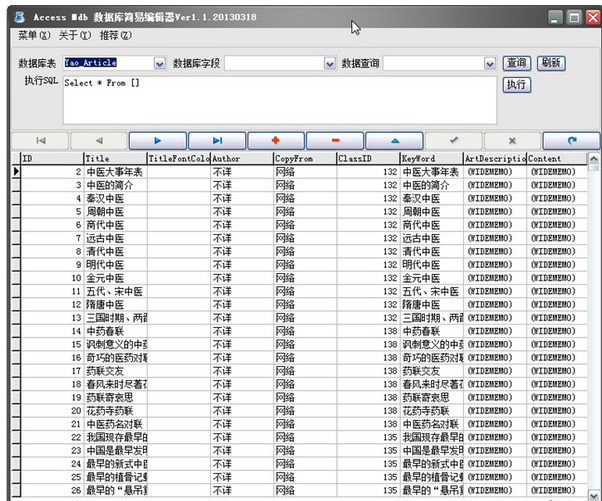
Task: Click Author cell 不详 in row ID 7
Action: (x=242, y=238)
